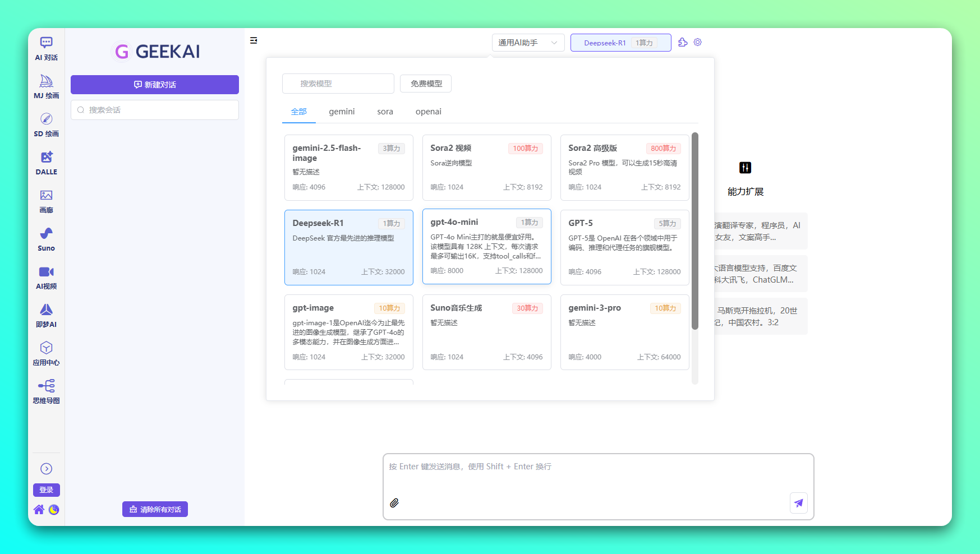Open the MJ 绘画 sidebar icon
This screenshot has width=980, height=554.
click(46, 86)
